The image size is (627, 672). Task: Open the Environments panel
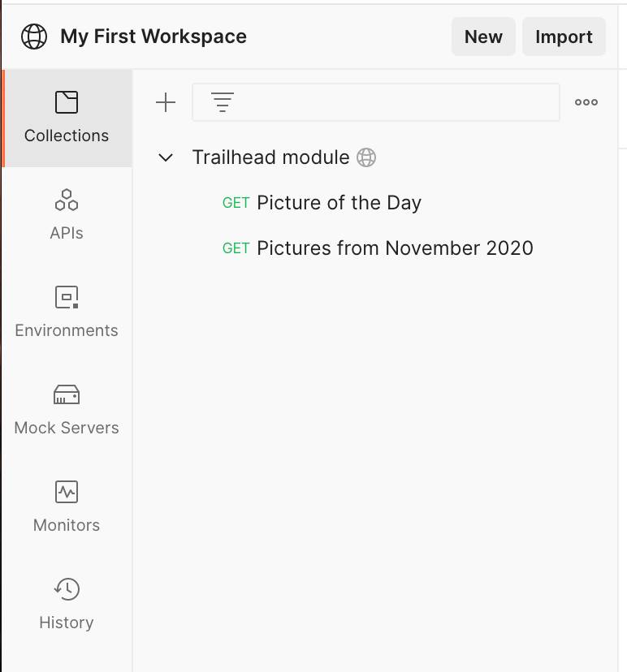(66, 312)
